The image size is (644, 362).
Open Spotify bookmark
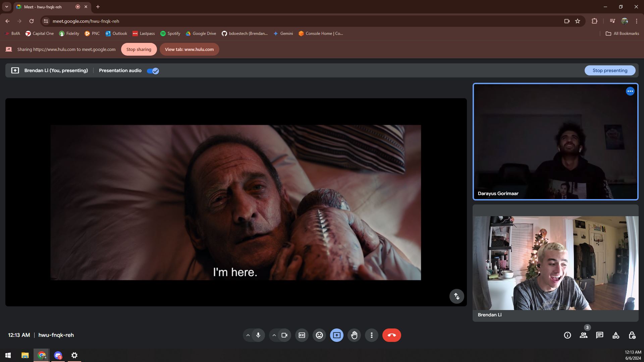(x=170, y=34)
